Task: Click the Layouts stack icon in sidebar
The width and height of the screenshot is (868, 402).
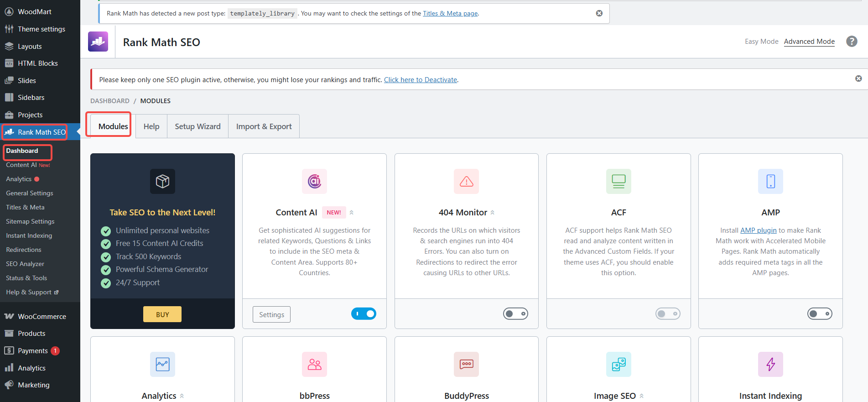Action: click(9, 46)
